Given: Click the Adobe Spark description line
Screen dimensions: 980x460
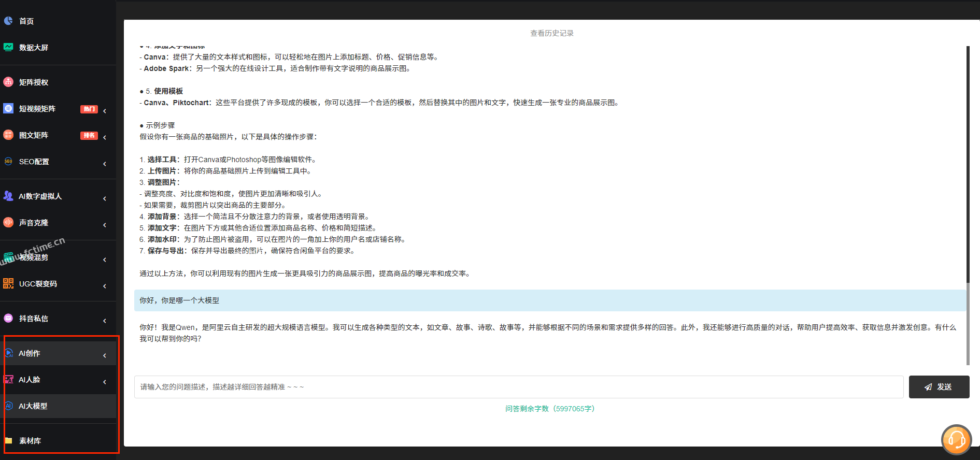Looking at the screenshot, I should coord(276,68).
